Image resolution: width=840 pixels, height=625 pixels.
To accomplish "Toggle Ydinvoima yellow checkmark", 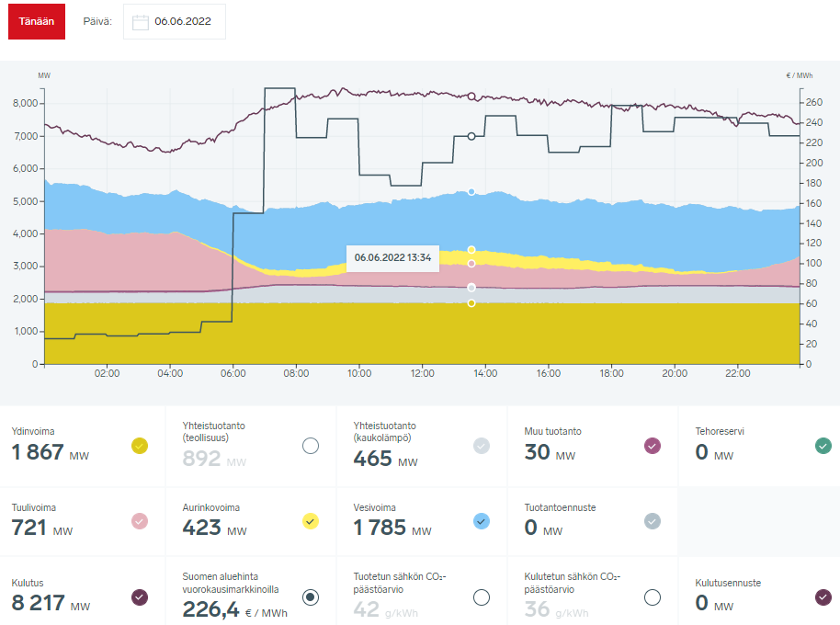I will [140, 447].
